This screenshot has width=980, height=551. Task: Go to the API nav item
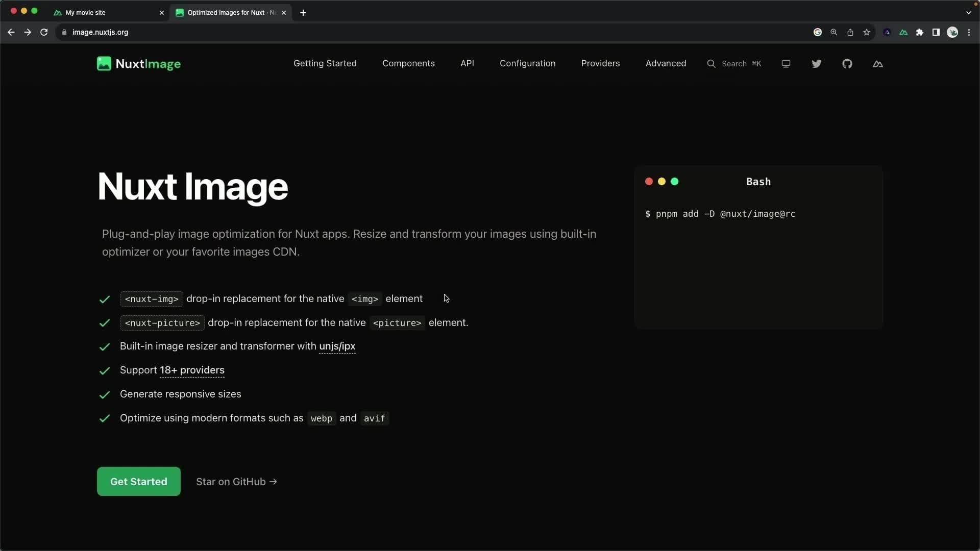(x=467, y=64)
